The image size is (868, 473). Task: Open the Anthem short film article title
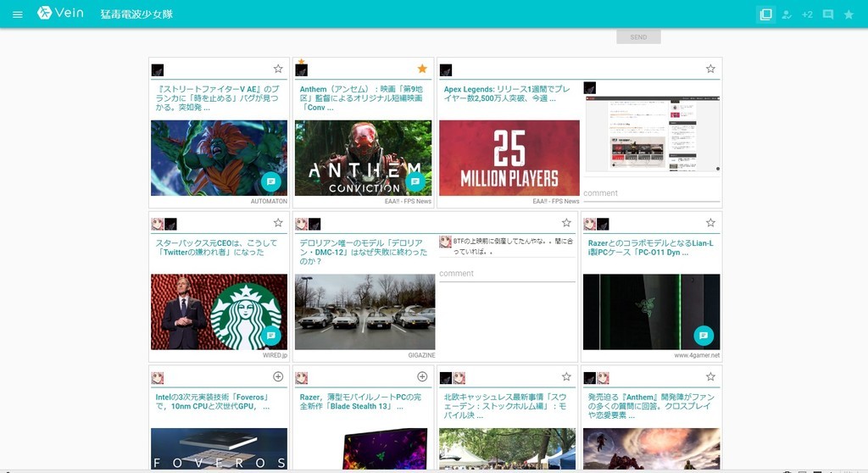(361, 98)
